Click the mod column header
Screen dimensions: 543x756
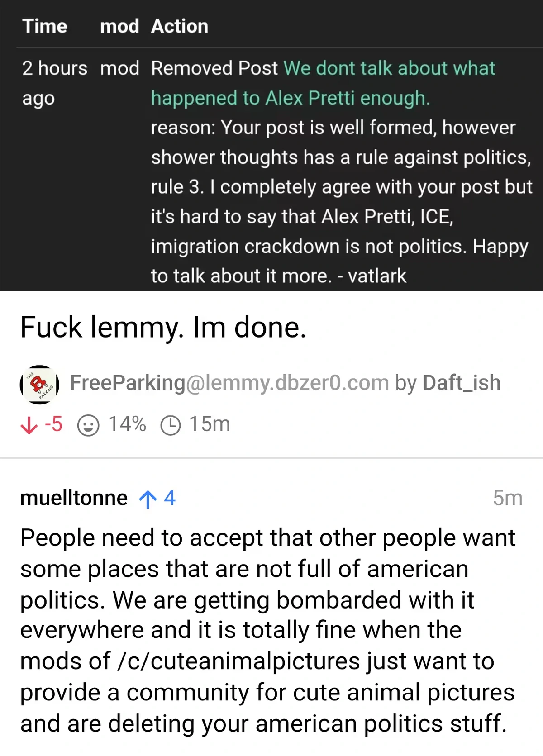[x=119, y=26]
